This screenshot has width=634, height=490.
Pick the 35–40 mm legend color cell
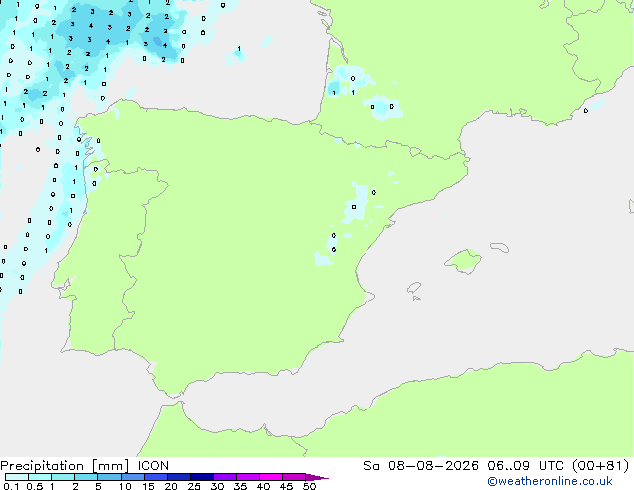pos(247,477)
